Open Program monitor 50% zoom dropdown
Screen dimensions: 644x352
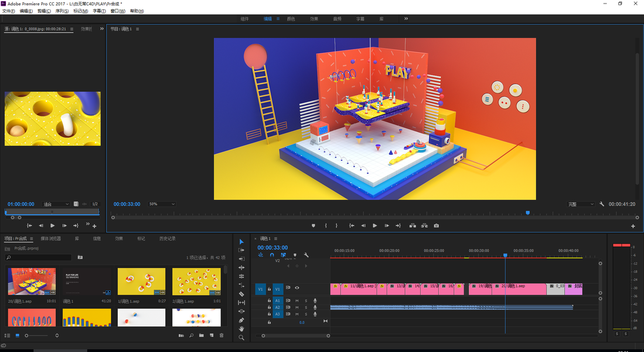pyautogui.click(x=162, y=204)
